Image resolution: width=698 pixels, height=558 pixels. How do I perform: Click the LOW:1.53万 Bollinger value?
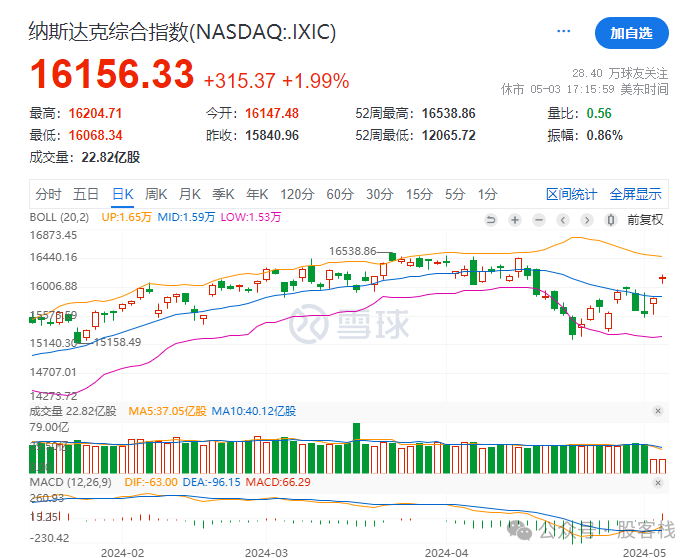(x=251, y=218)
